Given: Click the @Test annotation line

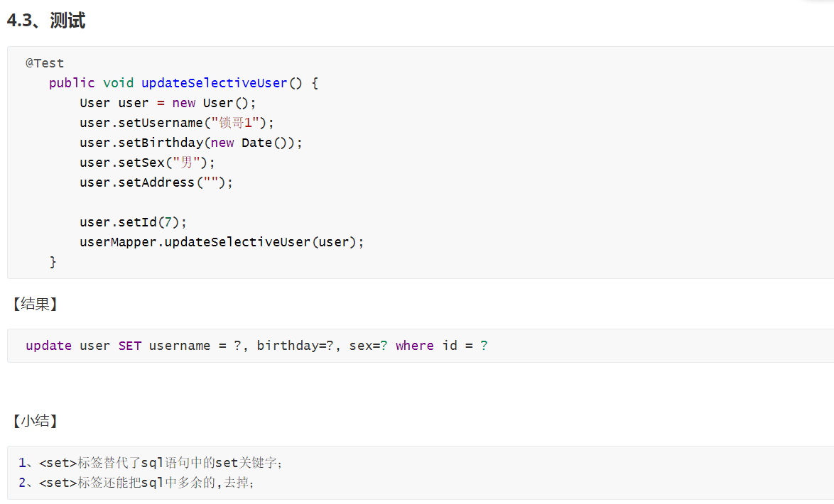Looking at the screenshot, I should click(45, 63).
